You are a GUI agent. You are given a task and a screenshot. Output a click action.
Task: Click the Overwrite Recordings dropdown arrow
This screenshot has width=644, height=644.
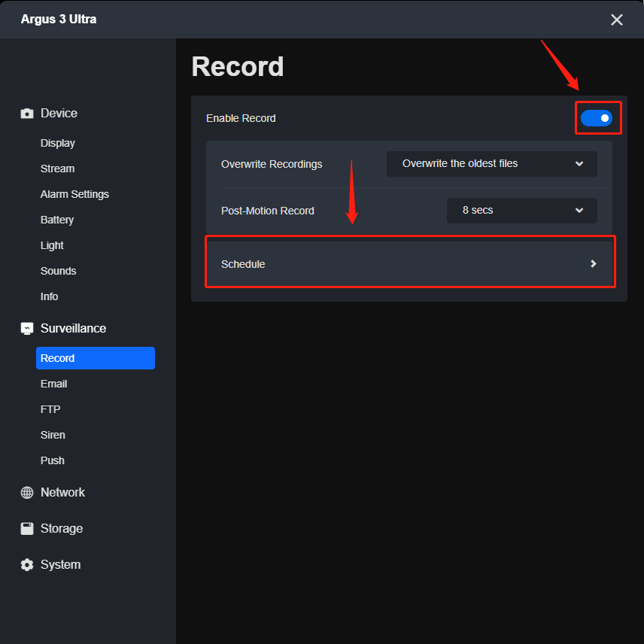pyautogui.click(x=579, y=164)
